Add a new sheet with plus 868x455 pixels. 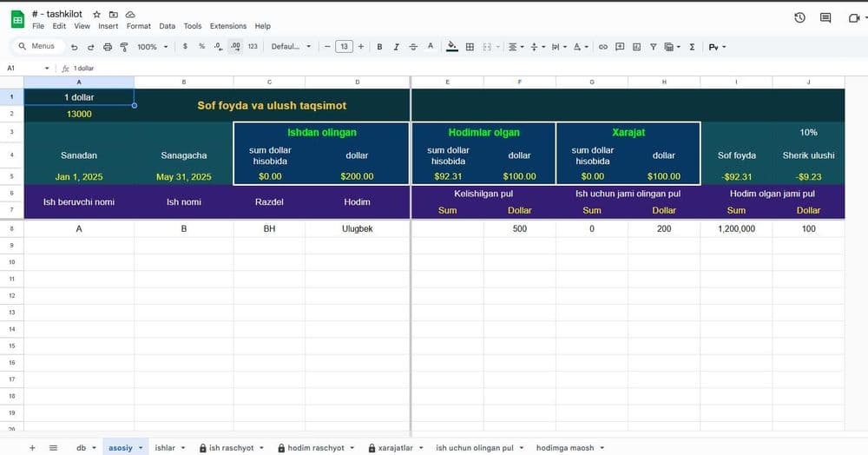[x=32, y=448]
